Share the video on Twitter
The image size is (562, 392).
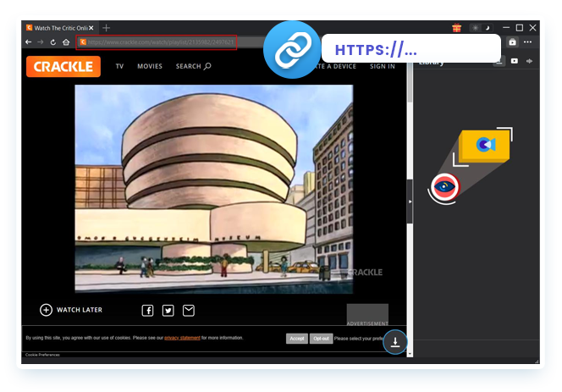[168, 310]
